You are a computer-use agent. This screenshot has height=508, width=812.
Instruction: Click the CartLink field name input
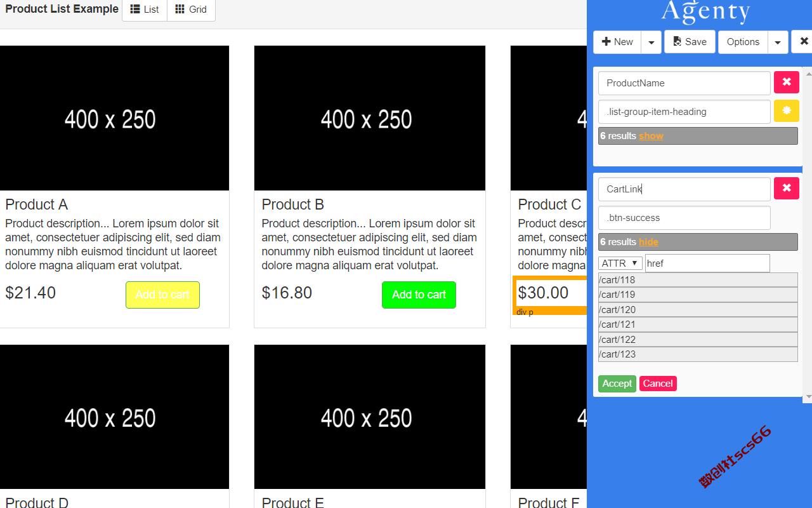684,189
